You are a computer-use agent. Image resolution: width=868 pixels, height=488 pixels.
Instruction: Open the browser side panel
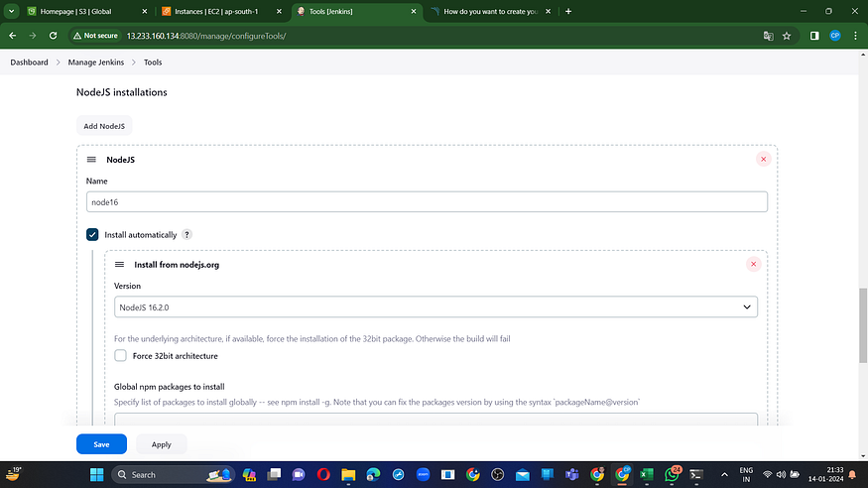tap(814, 36)
